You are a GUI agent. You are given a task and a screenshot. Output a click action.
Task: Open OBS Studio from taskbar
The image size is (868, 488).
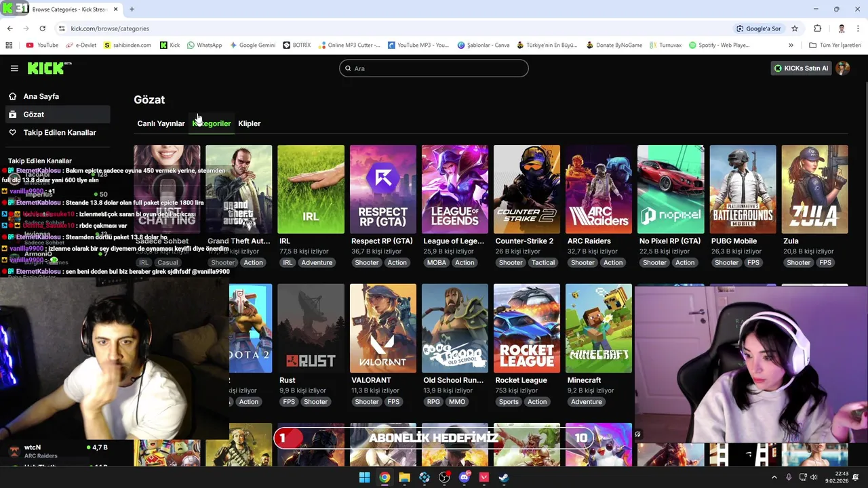[444, 477]
